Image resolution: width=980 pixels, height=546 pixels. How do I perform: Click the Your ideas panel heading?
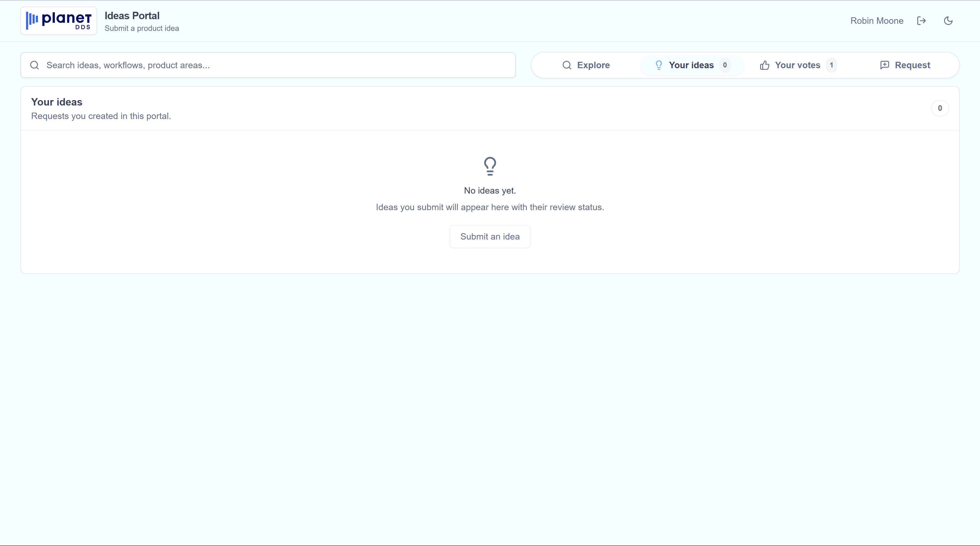point(57,102)
